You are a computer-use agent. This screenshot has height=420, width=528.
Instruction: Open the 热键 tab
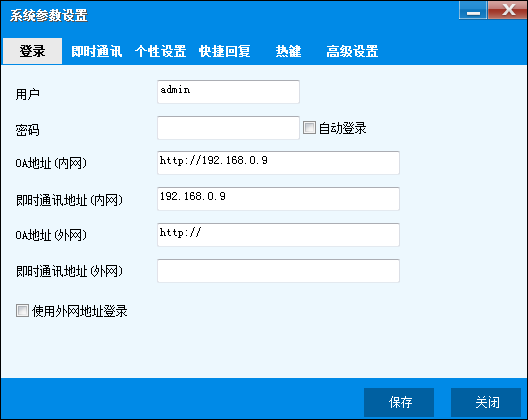click(x=288, y=51)
